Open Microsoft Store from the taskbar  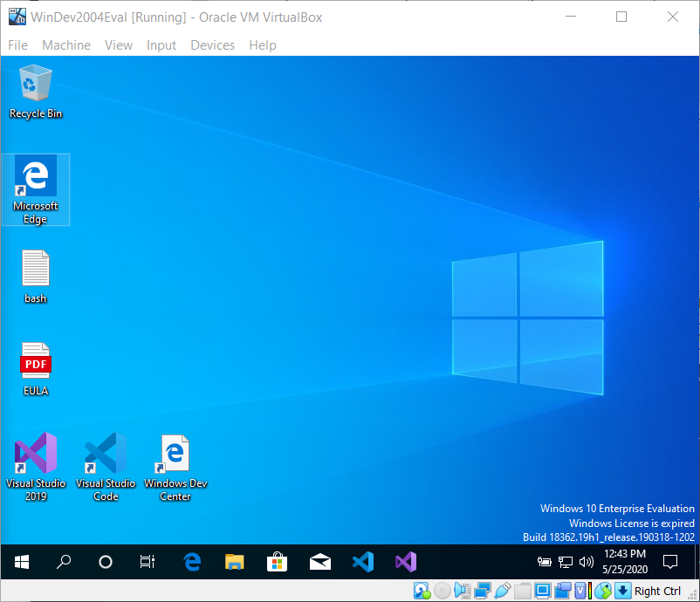pos(277,562)
